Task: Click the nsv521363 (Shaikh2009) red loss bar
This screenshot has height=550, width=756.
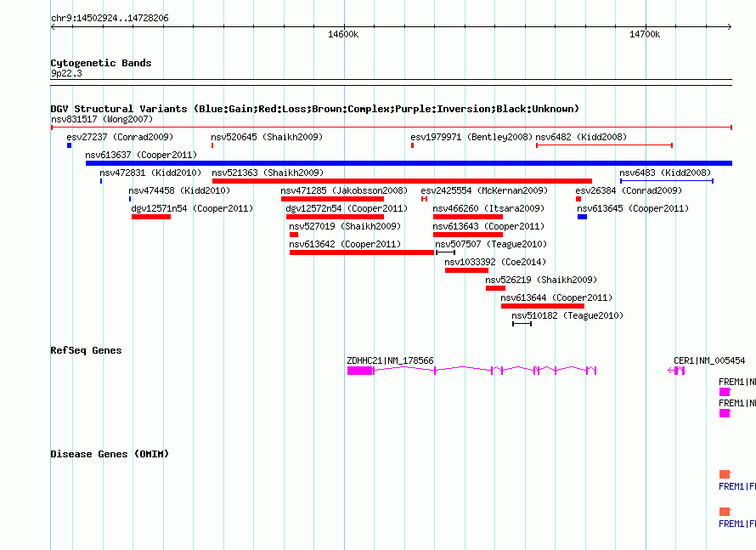Action: coord(402,181)
